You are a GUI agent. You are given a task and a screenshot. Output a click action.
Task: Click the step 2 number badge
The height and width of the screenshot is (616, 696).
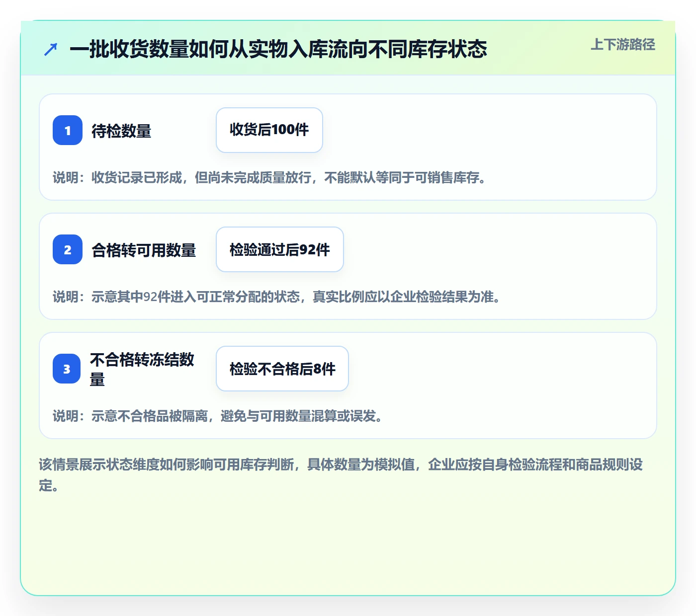tap(68, 249)
